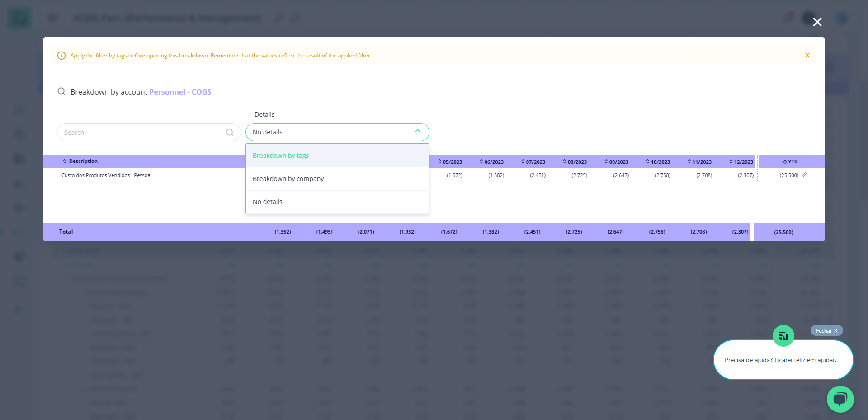Click the search magnifier icon in the Search field

click(x=230, y=133)
